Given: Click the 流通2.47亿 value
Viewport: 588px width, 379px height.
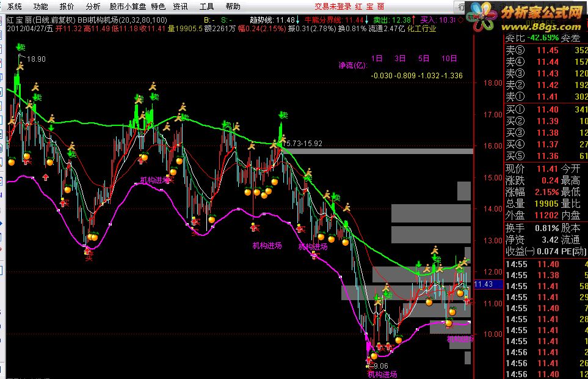Looking at the screenshot, I should coord(387,29).
